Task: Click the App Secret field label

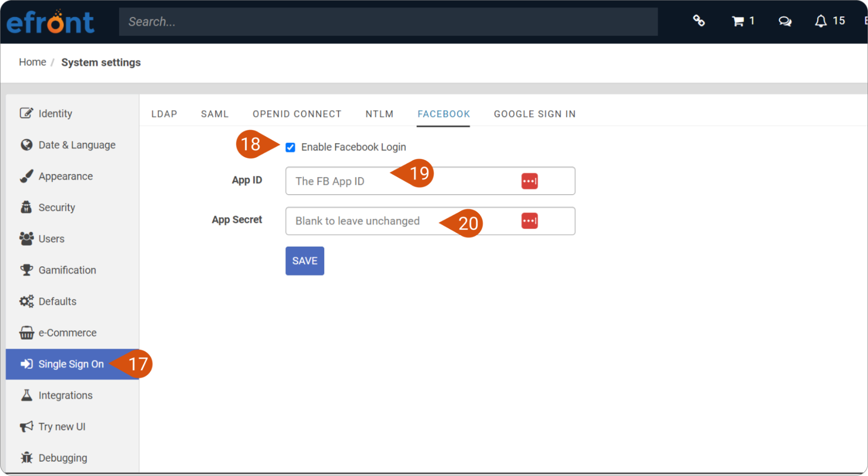Action: click(237, 220)
